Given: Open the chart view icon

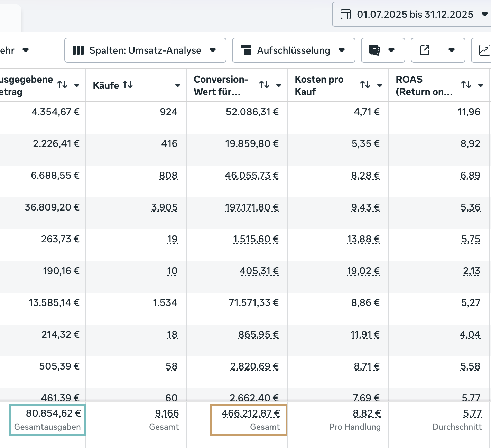Looking at the screenshot, I should tap(484, 50).
